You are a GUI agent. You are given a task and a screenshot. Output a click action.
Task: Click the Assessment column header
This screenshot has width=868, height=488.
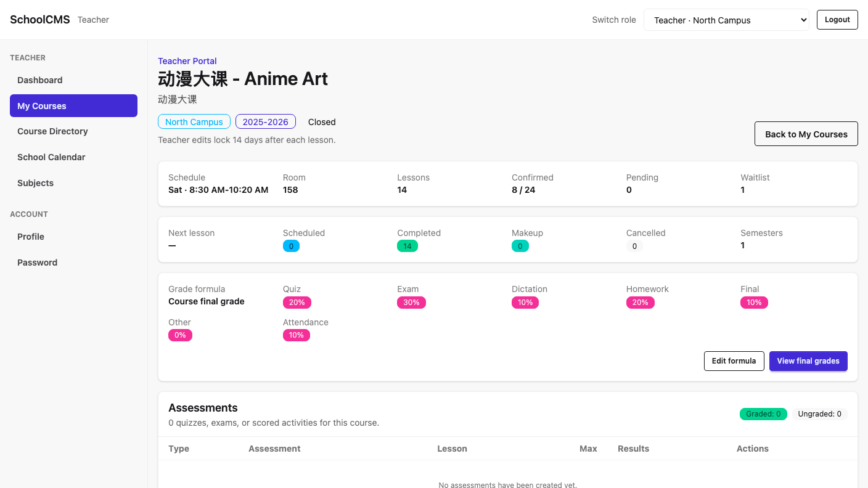[274, 449]
